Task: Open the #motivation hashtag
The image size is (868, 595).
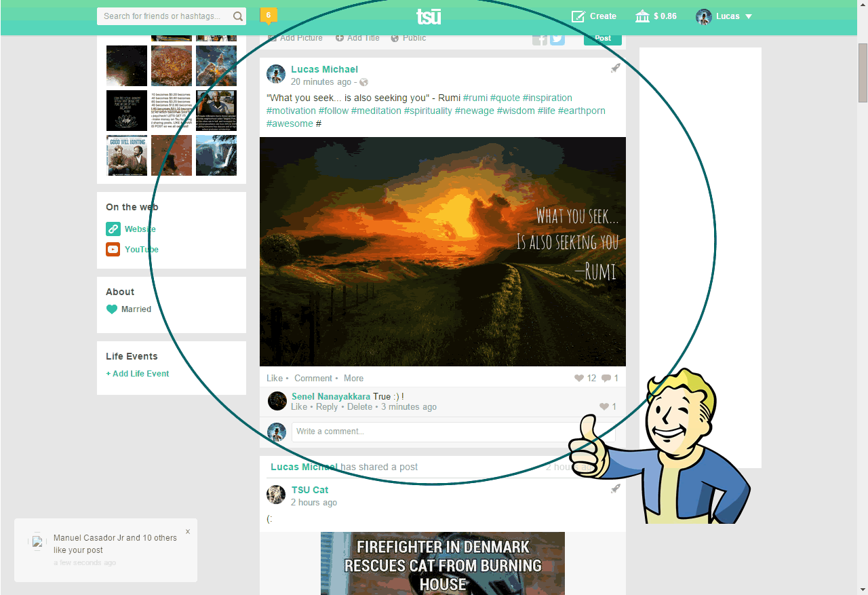Action: tap(291, 111)
